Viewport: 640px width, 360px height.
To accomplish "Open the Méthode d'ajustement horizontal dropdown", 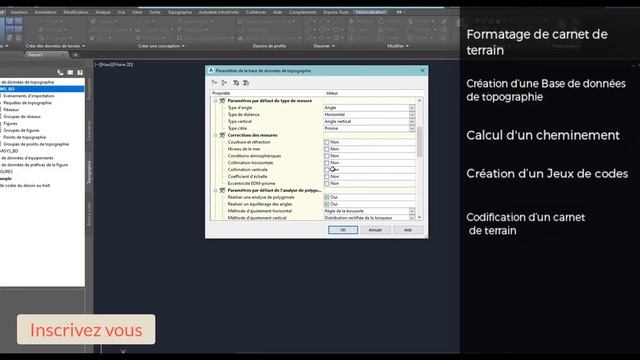I will point(412,211).
